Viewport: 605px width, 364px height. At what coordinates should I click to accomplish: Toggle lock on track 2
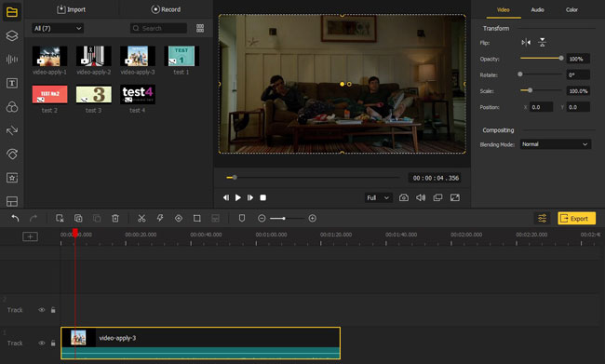(53, 310)
